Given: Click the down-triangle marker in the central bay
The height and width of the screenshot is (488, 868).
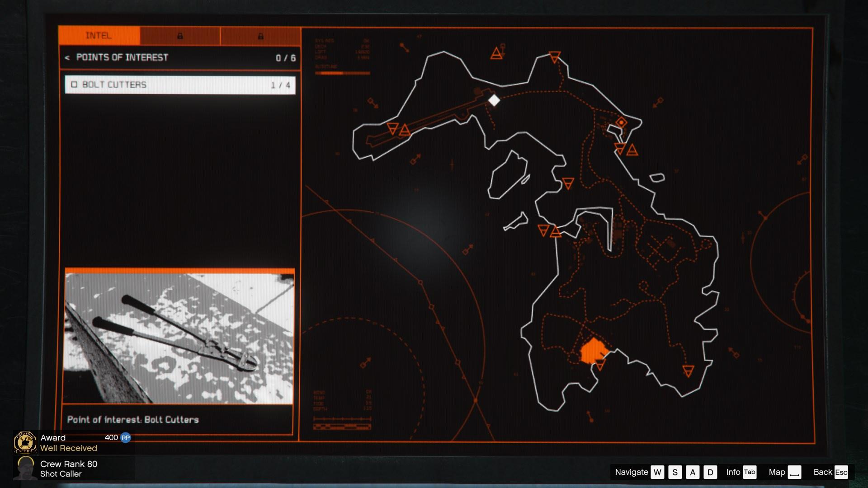Looking at the screenshot, I should tap(568, 183).
